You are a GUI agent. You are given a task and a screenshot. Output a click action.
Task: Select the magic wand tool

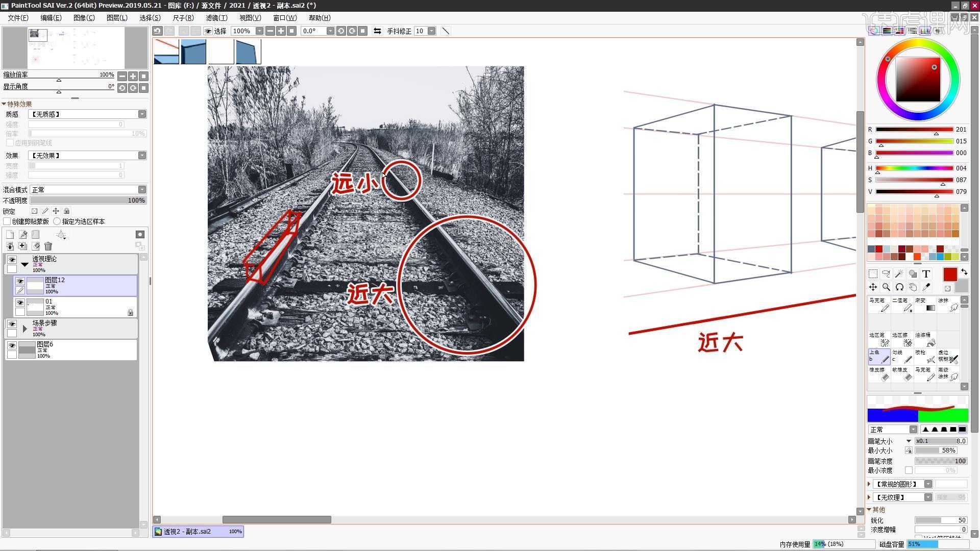899,274
